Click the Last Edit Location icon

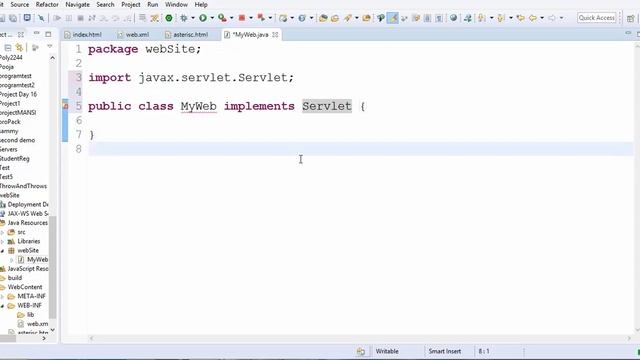[520, 18]
